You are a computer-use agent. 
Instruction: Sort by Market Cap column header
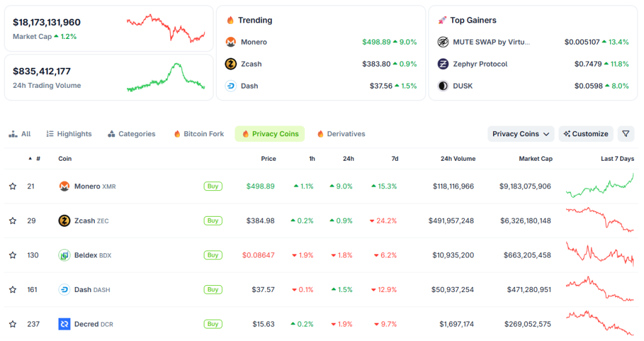pyautogui.click(x=535, y=159)
